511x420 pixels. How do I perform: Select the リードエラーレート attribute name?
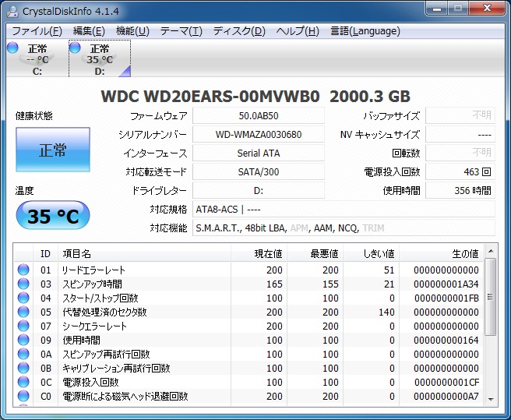pyautogui.click(x=93, y=270)
